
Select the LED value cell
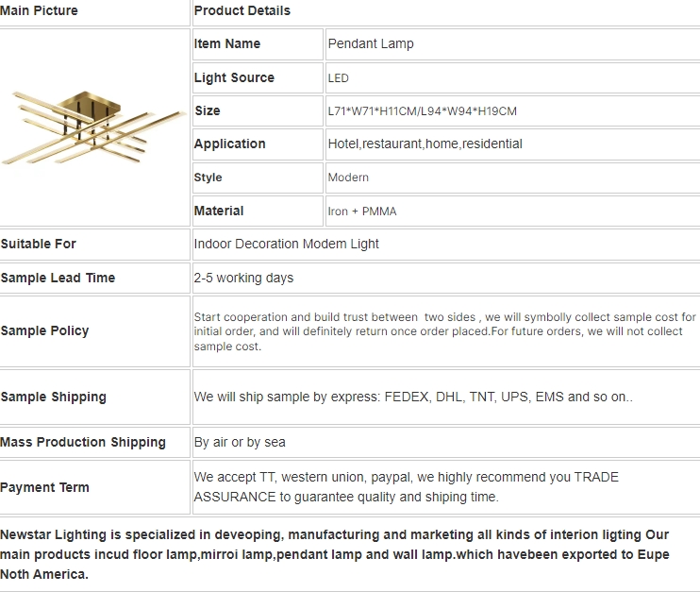(x=512, y=77)
